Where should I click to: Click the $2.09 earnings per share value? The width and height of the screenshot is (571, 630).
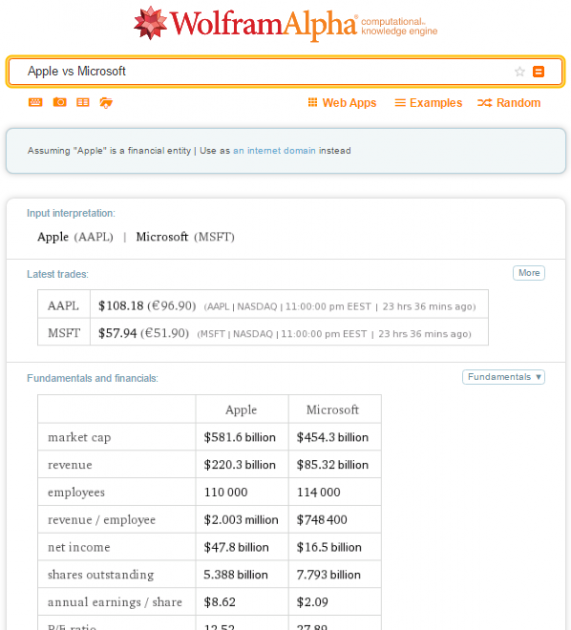tap(312, 602)
